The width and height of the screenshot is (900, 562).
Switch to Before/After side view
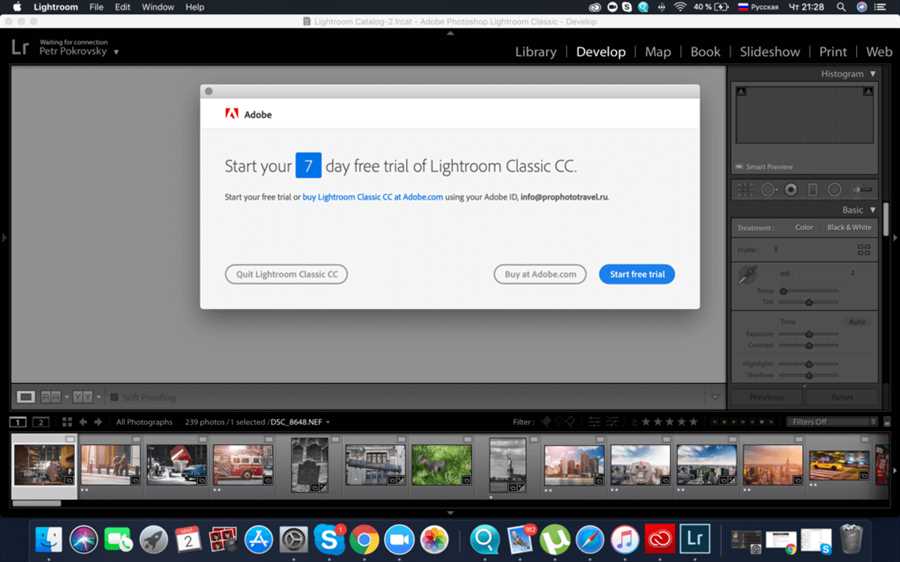pyautogui.click(x=51, y=397)
